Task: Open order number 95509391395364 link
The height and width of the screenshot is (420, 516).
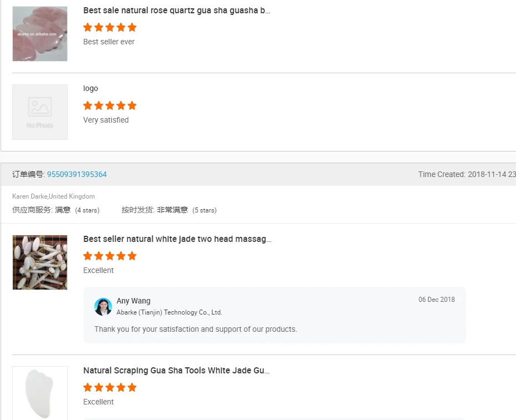Action: [x=77, y=174]
